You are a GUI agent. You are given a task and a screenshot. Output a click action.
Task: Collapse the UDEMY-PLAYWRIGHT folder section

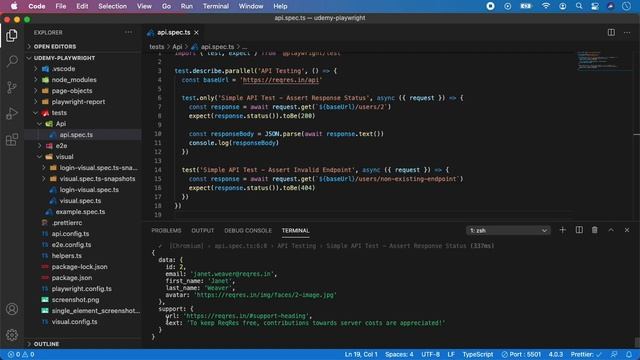(64, 58)
